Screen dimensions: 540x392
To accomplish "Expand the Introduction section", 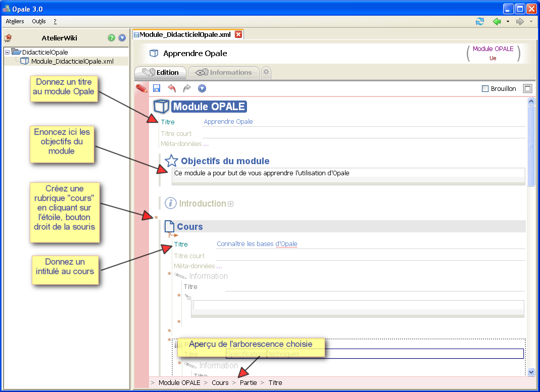I will 231,204.
